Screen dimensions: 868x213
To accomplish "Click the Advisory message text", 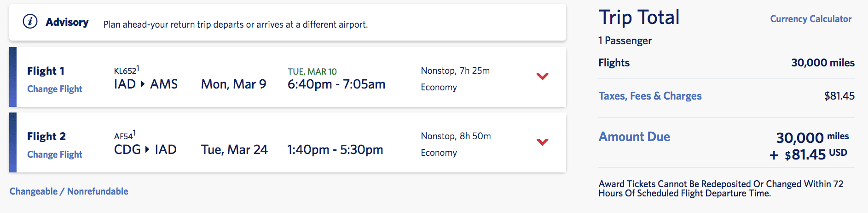I will (236, 24).
